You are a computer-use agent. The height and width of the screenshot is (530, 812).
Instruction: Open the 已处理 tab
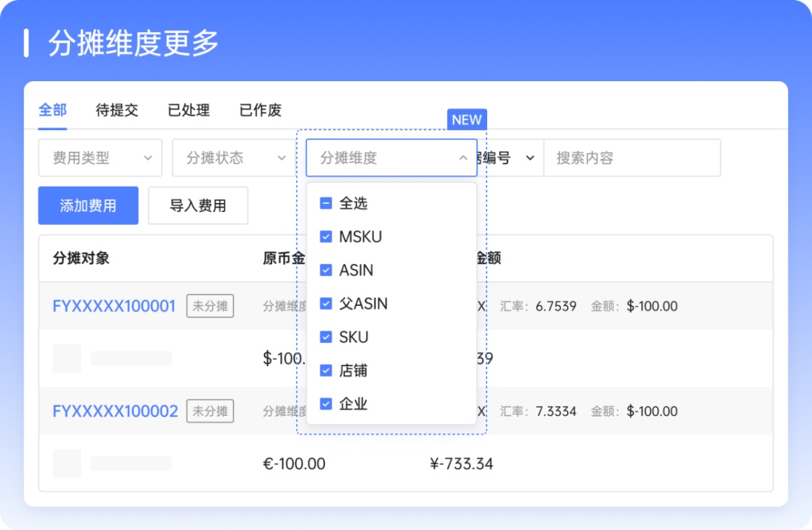coord(189,110)
